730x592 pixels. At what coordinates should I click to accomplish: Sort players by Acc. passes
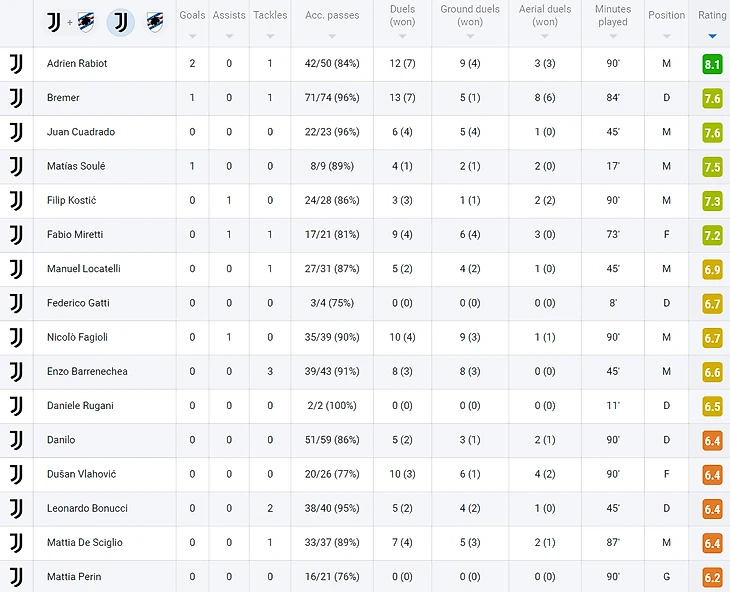(x=331, y=21)
